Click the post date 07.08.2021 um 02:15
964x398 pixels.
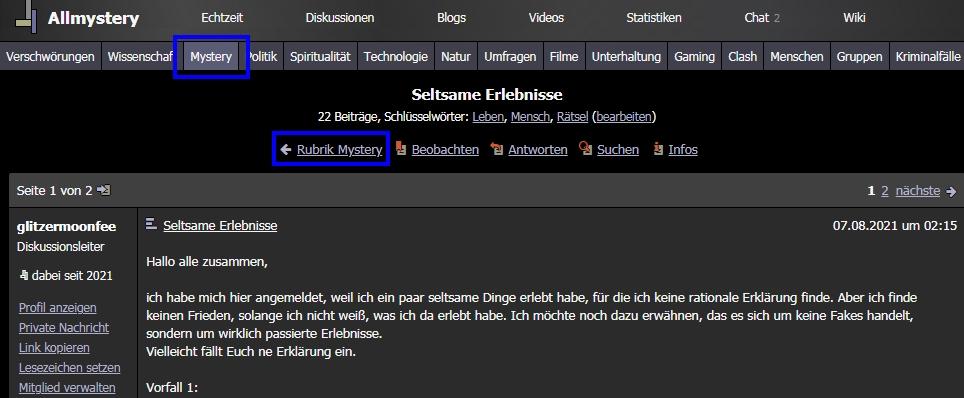[895, 226]
